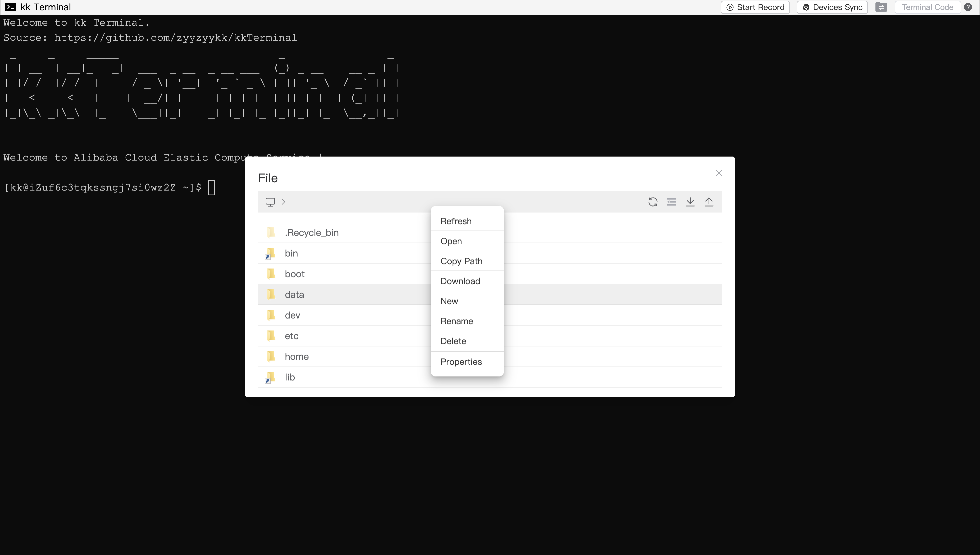Click the kk Terminal logo icon
The width and height of the screenshot is (980, 555).
click(10, 7)
